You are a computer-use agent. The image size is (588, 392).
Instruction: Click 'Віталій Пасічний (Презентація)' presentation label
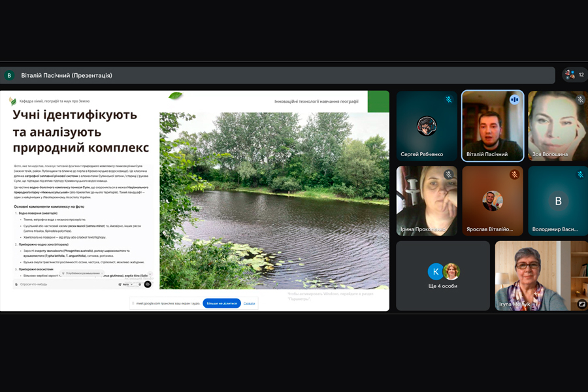67,75
